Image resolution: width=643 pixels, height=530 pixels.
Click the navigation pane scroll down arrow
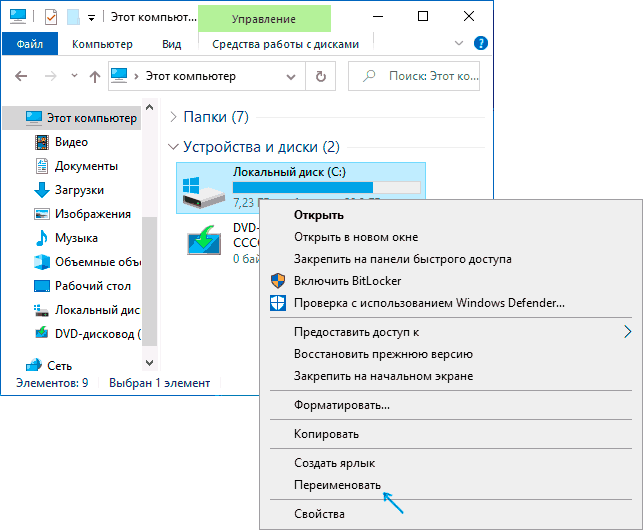[150, 363]
